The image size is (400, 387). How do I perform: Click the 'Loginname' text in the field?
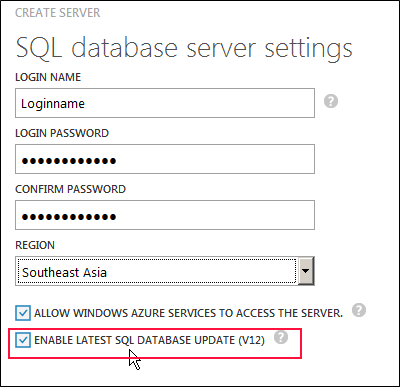(53, 104)
